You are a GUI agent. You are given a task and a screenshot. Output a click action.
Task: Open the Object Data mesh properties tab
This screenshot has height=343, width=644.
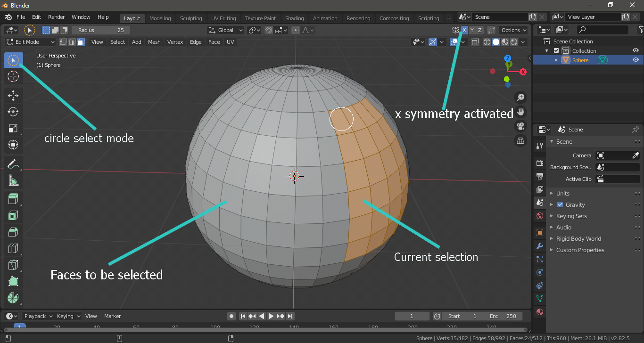[x=540, y=299]
